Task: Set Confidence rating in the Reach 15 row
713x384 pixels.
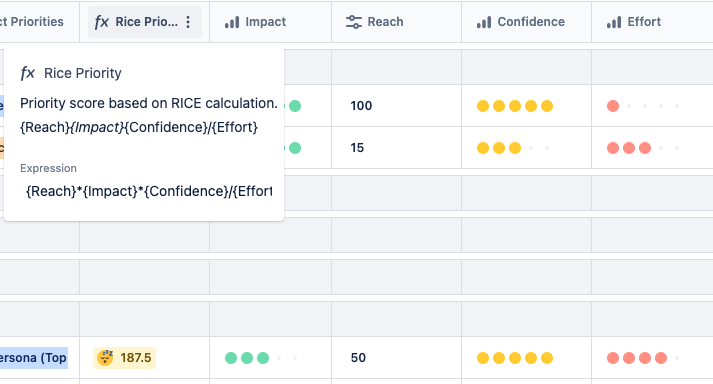Action: [515, 148]
